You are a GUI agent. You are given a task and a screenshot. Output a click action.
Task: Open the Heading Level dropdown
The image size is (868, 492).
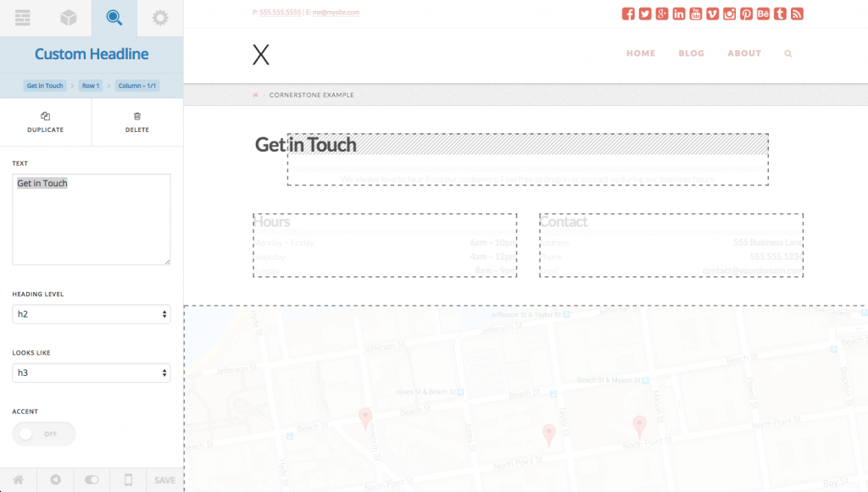[92, 314]
